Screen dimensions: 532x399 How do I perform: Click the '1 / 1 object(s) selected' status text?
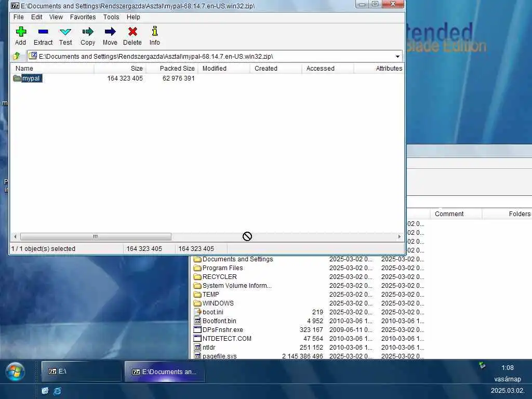[x=43, y=249]
